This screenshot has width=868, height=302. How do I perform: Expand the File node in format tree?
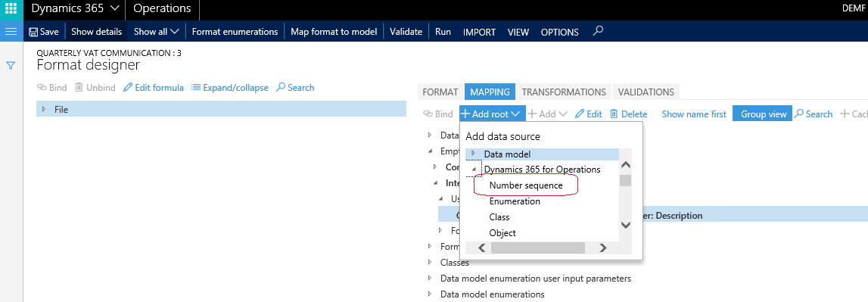point(44,109)
